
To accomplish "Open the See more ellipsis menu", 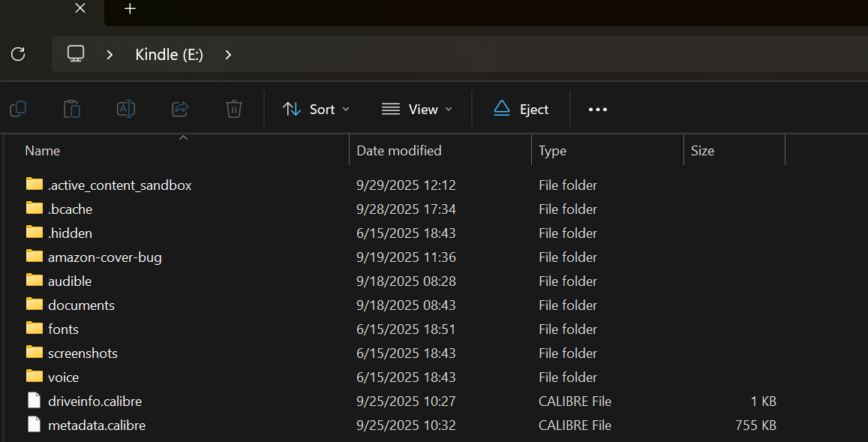I will point(597,110).
